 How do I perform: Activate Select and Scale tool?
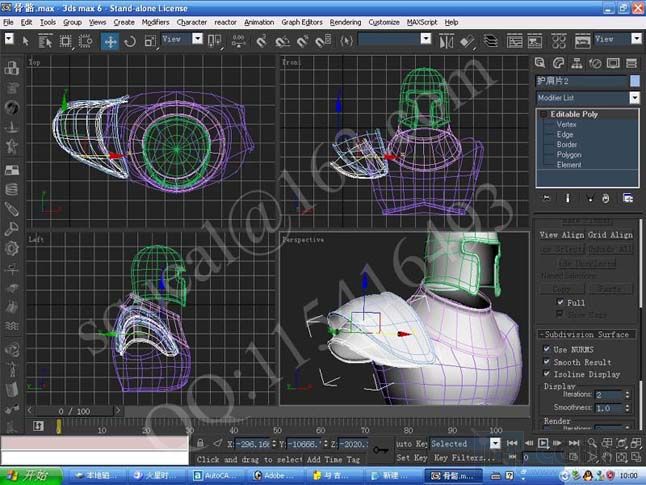point(150,41)
